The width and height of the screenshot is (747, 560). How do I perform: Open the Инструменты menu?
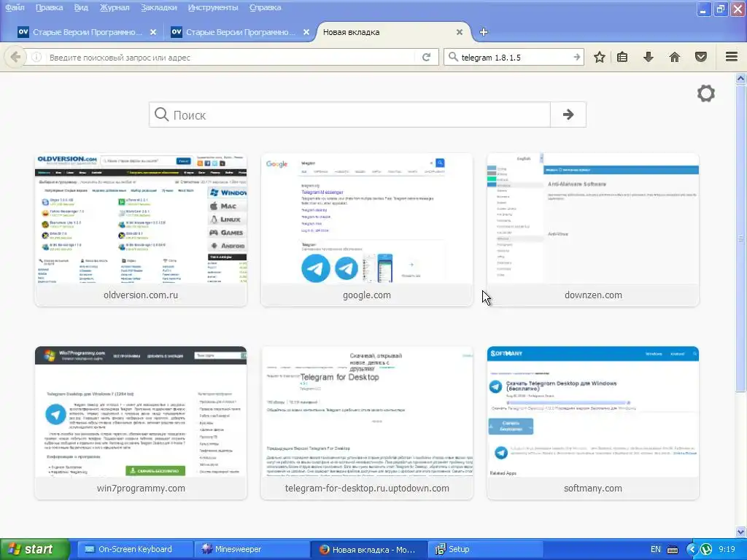213,7
